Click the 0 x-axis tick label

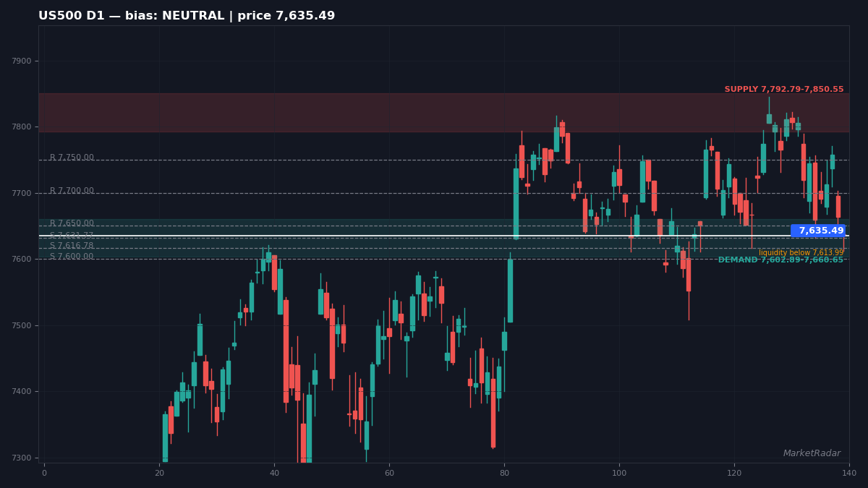click(44, 474)
